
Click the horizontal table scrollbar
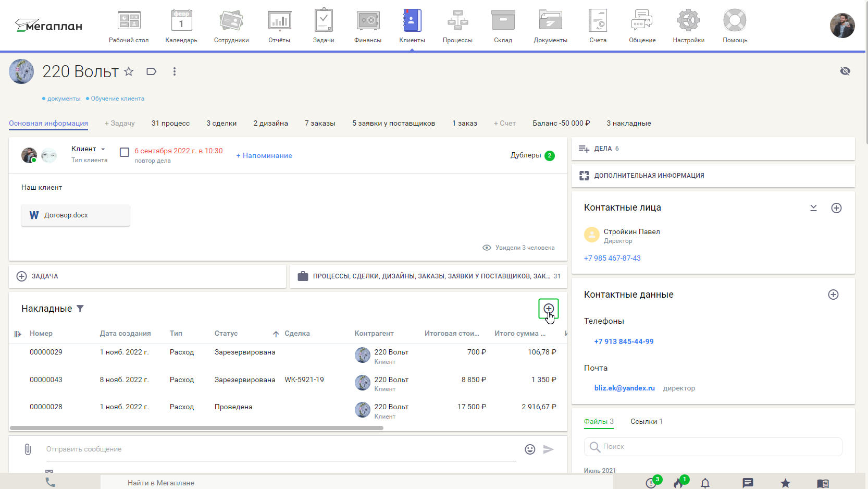click(x=196, y=428)
